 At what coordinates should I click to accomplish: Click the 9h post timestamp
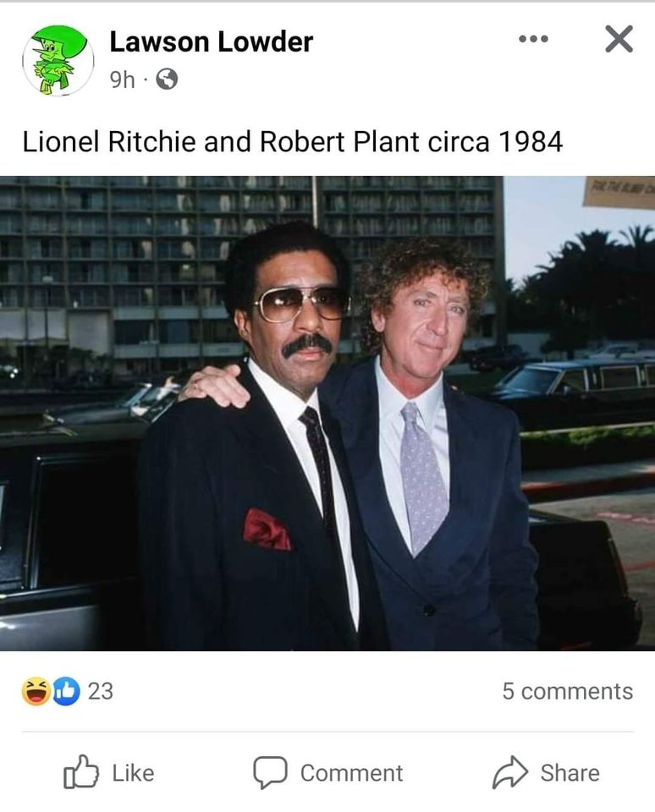click(x=123, y=80)
